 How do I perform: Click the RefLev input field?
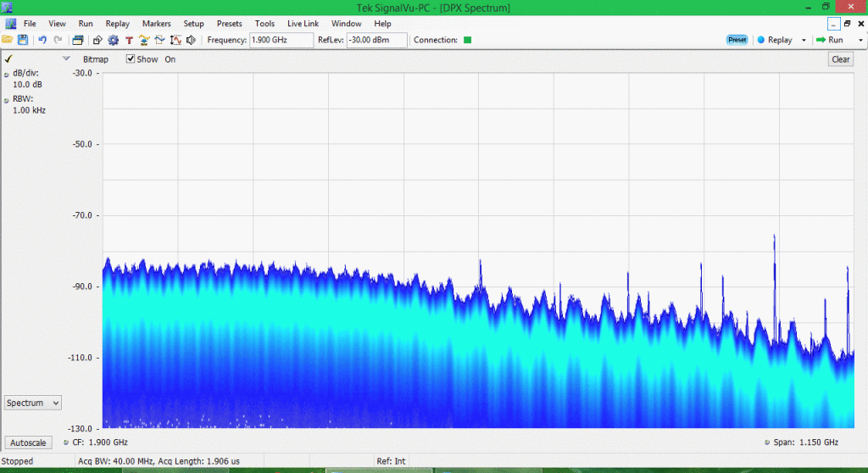point(377,40)
